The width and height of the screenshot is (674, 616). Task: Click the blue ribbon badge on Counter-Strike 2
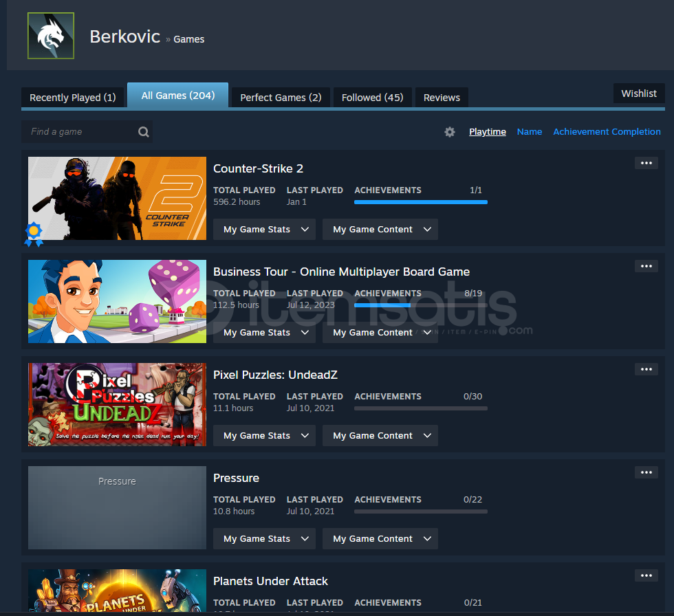[x=33, y=234]
